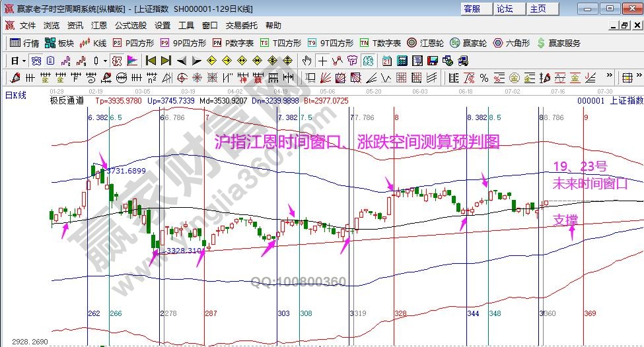This screenshot has width=644, height=347.
Task: Open 赢家服务 dollar-sign service button
Action: [559, 43]
